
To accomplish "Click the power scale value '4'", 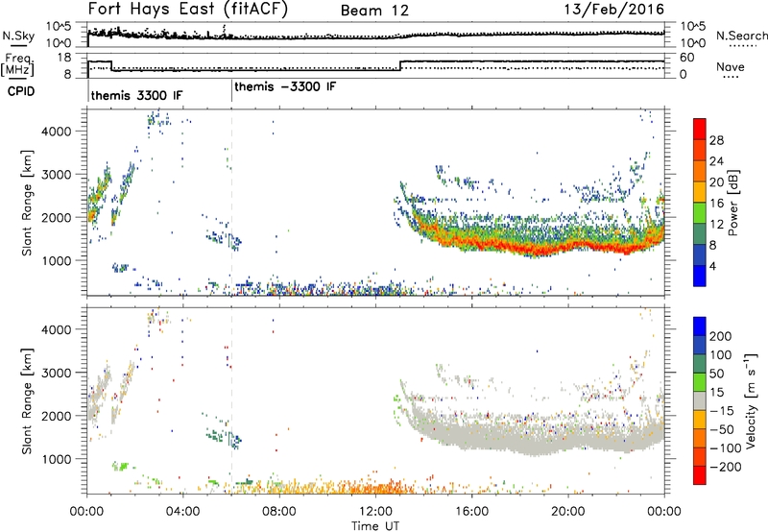I will coord(712,267).
